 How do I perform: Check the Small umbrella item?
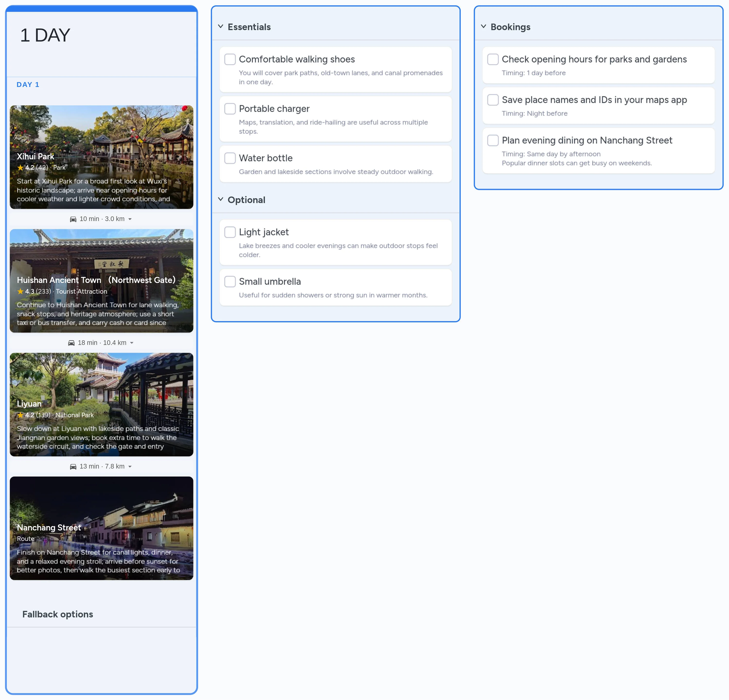click(x=230, y=282)
